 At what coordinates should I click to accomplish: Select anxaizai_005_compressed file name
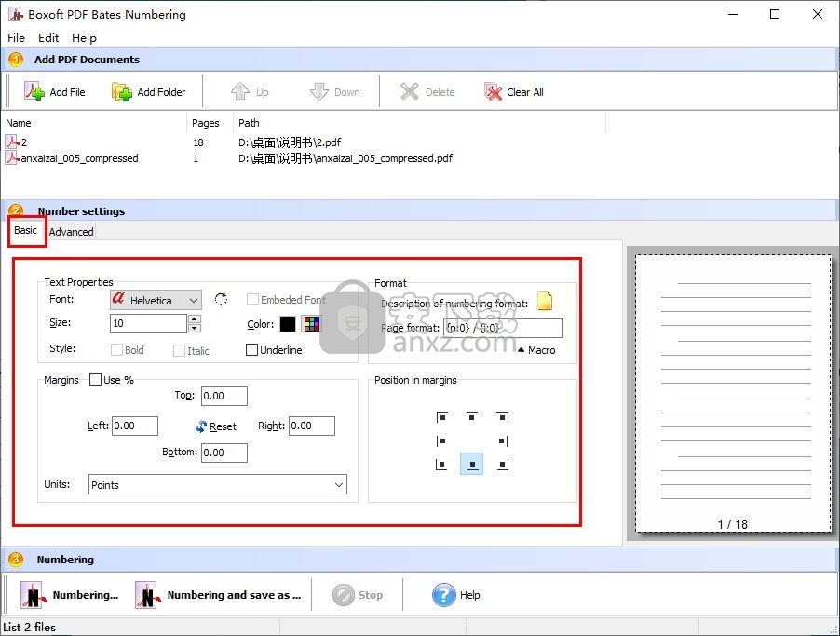pos(79,158)
